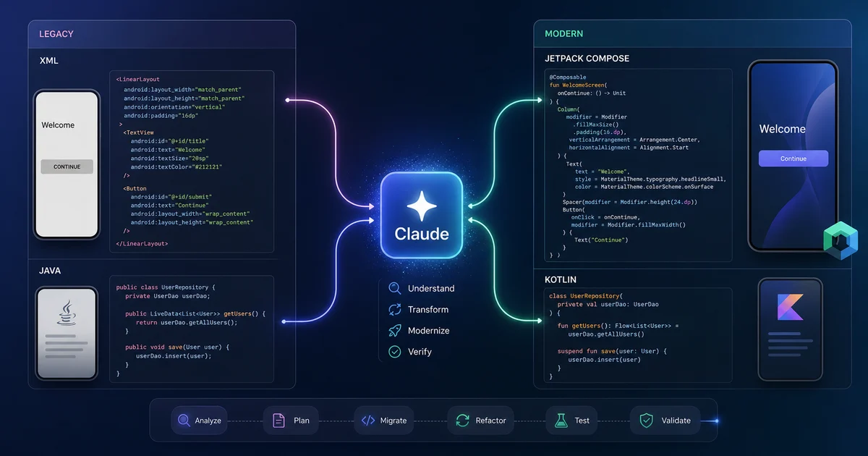Click "public void save(User user) {" line
The height and width of the screenshot is (456, 868).
point(176,347)
